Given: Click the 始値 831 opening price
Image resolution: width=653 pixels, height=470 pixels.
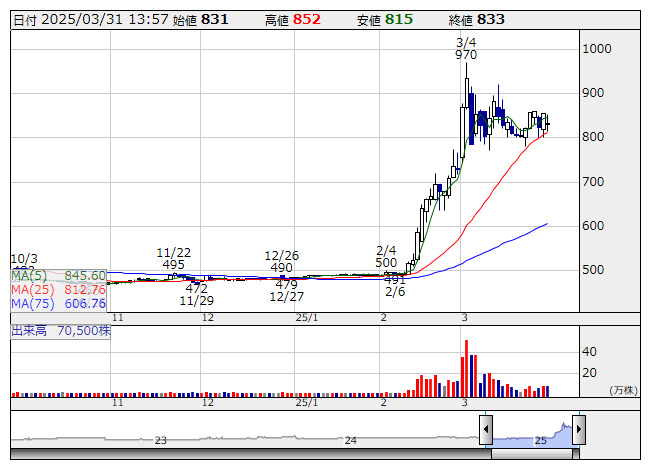Looking at the screenshot, I should (208, 19).
